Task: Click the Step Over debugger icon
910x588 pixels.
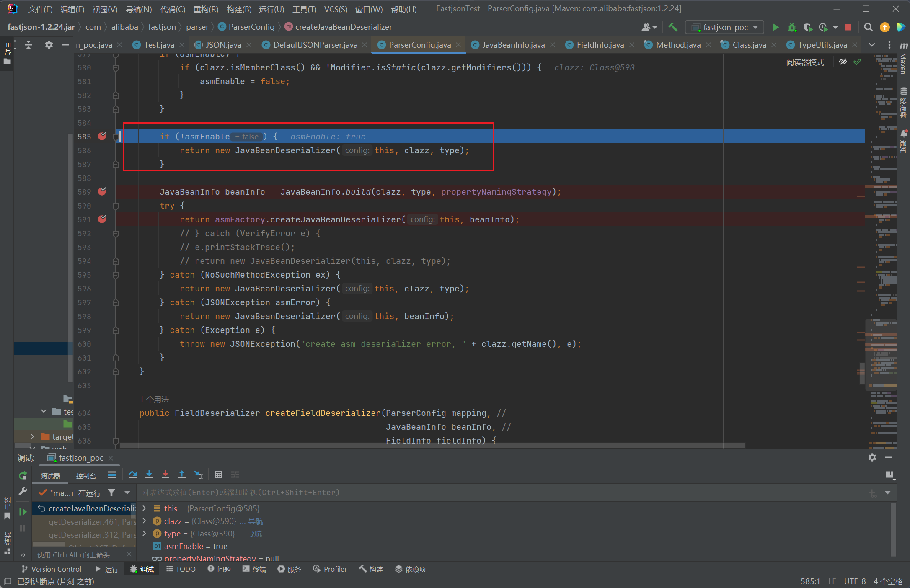Action: tap(133, 475)
